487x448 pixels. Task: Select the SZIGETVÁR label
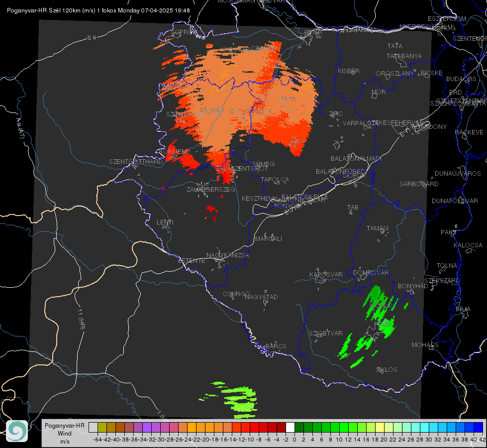(x=326, y=334)
